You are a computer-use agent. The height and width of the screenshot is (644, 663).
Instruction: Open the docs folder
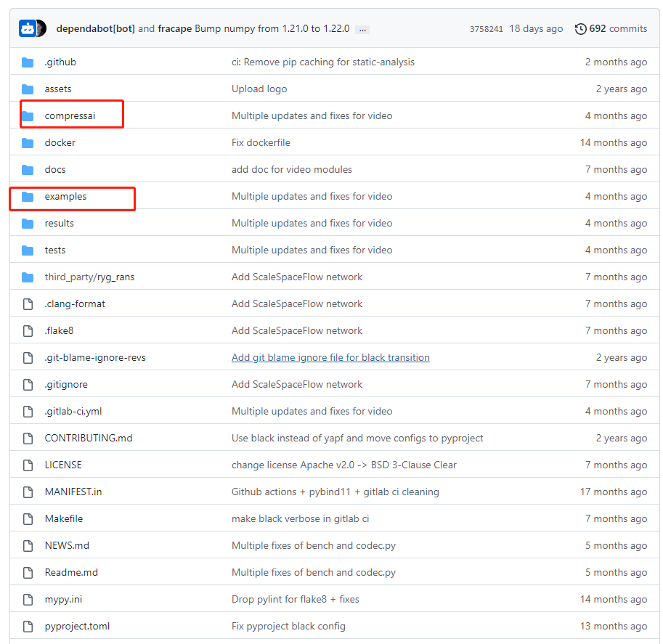click(55, 170)
